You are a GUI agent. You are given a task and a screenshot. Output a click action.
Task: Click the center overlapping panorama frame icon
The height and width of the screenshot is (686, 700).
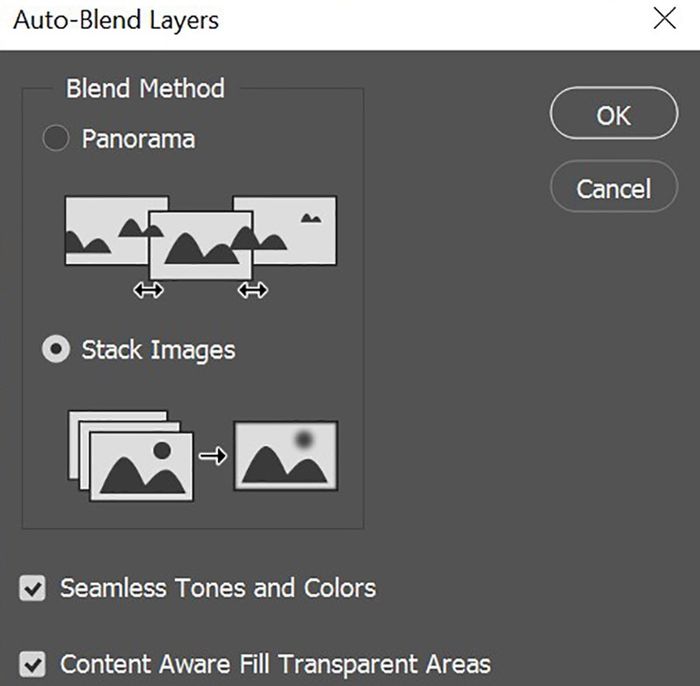click(x=200, y=245)
